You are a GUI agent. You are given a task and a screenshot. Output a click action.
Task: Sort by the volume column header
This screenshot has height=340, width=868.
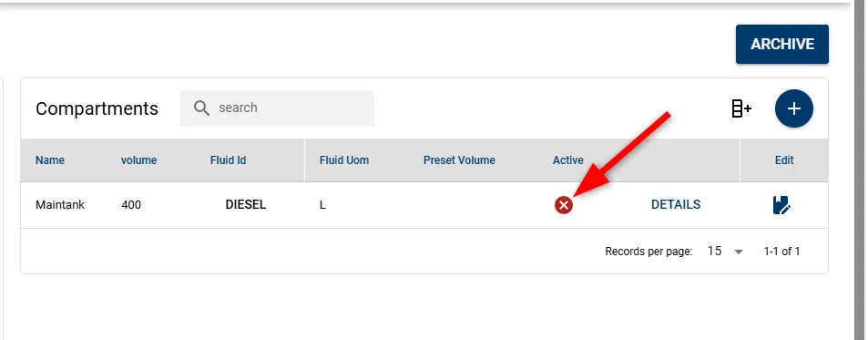click(139, 160)
